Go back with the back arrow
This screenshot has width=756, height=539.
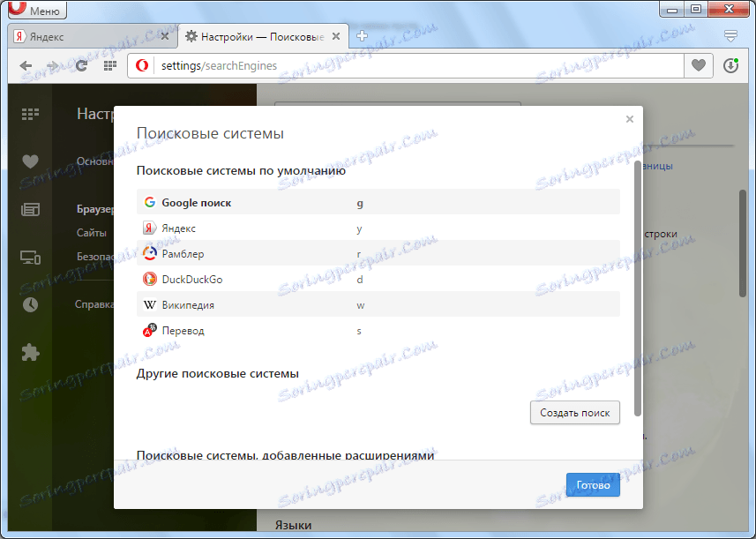pos(26,65)
